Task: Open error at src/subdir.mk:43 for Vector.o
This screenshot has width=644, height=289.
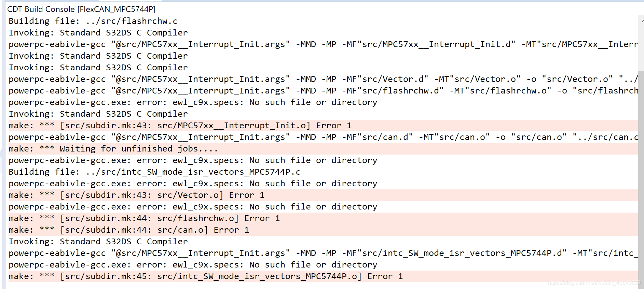Action: 137,195
